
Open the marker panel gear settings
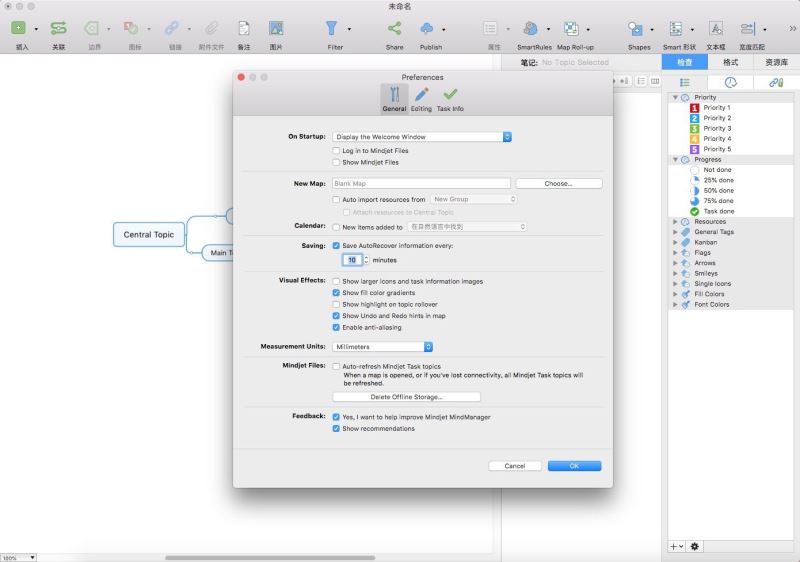[x=694, y=546]
